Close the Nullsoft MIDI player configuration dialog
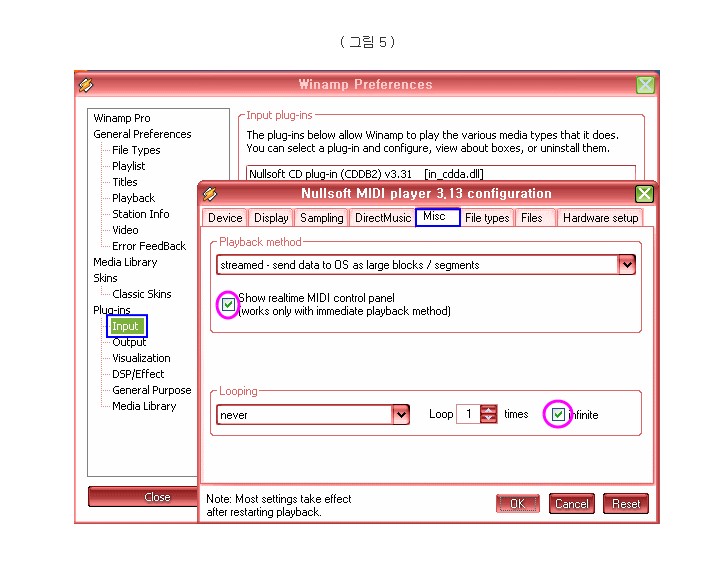This screenshot has height=572, width=705. point(644,194)
